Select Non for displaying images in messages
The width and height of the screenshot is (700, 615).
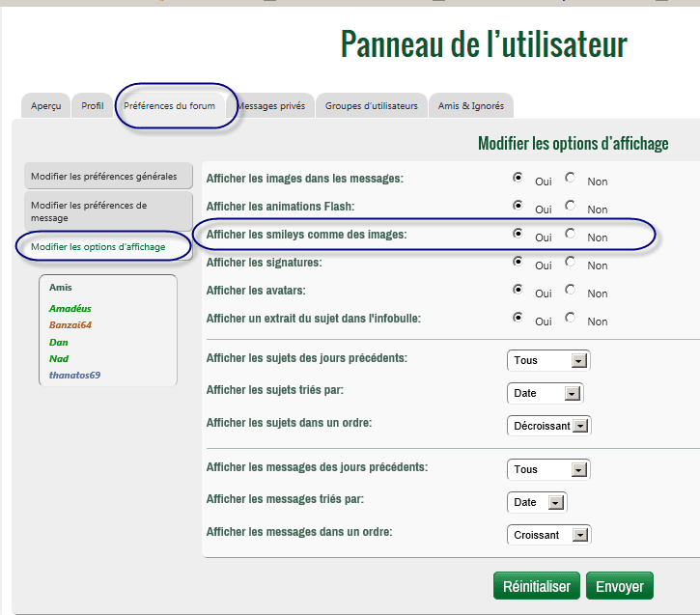[571, 178]
